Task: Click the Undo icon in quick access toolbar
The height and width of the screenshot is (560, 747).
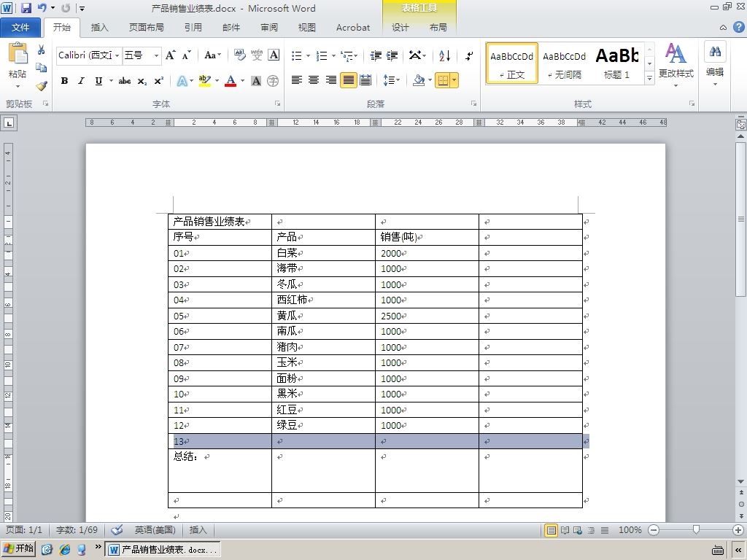Action: pos(42,7)
